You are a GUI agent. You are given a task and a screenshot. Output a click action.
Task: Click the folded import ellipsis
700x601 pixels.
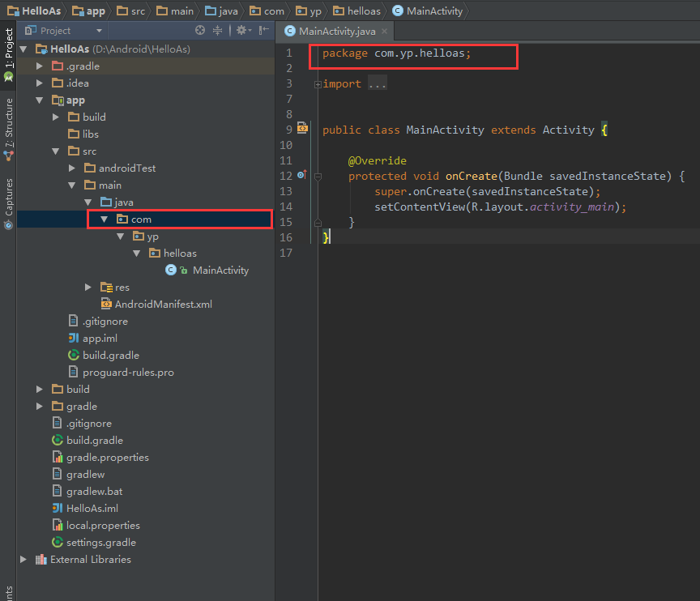[378, 83]
